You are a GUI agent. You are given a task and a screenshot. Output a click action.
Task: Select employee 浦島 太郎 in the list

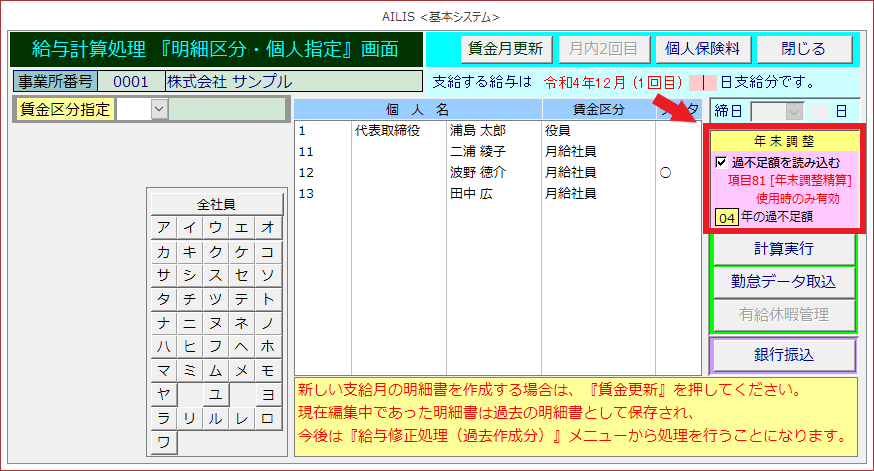click(x=479, y=130)
